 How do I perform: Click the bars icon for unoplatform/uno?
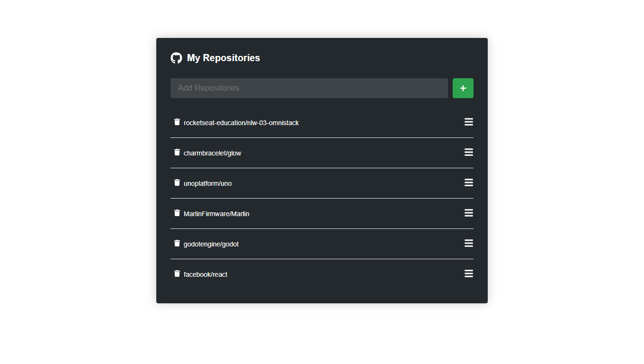tap(469, 182)
